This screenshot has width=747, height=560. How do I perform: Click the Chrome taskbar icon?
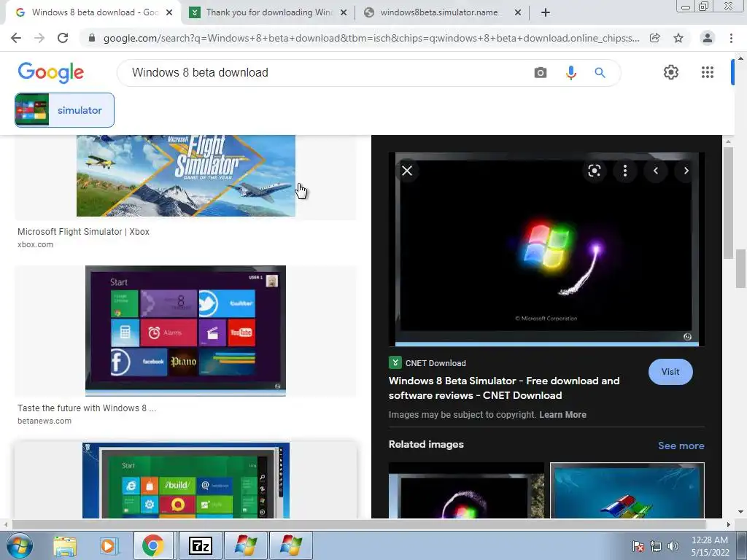click(153, 545)
